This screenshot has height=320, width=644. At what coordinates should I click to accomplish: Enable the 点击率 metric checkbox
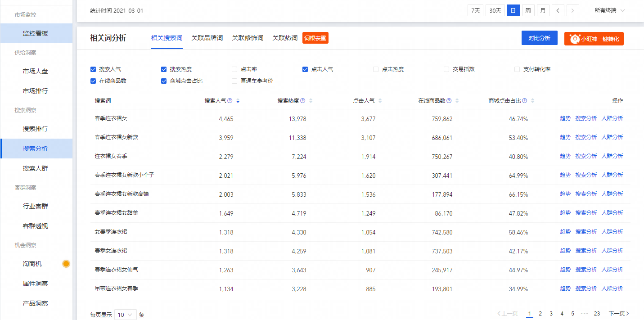point(234,69)
